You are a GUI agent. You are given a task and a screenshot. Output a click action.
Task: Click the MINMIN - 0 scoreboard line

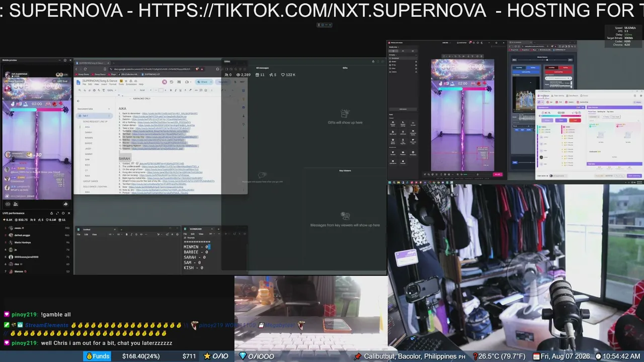196,247
